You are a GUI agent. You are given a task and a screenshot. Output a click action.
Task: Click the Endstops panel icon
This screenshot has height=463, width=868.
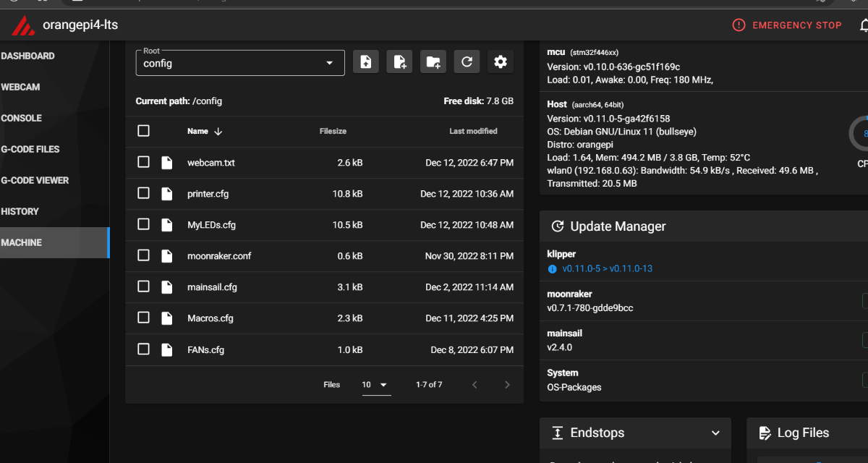558,433
